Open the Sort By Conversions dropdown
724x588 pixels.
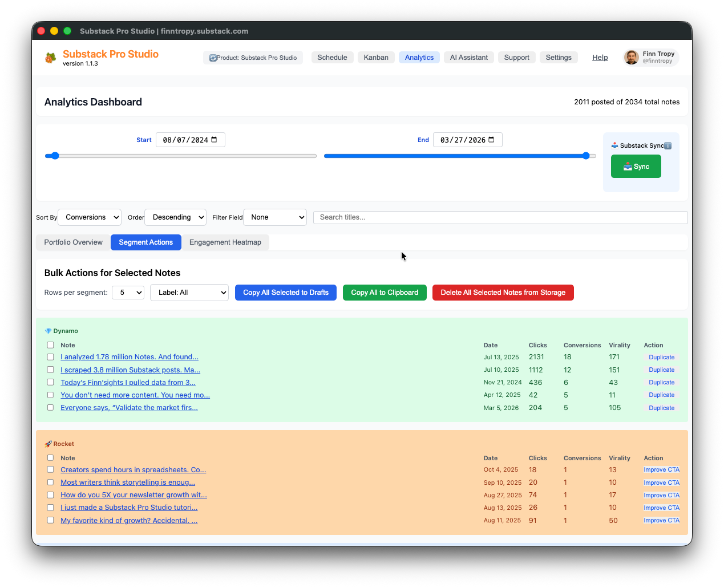tap(90, 217)
